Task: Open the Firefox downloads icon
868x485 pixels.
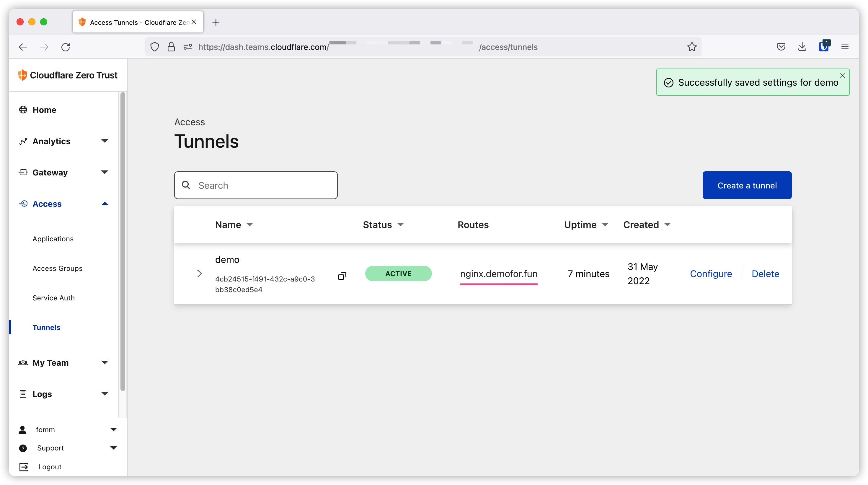Action: pyautogui.click(x=802, y=47)
